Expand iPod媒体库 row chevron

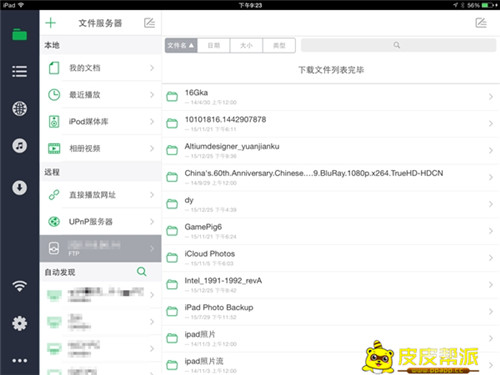tap(152, 122)
